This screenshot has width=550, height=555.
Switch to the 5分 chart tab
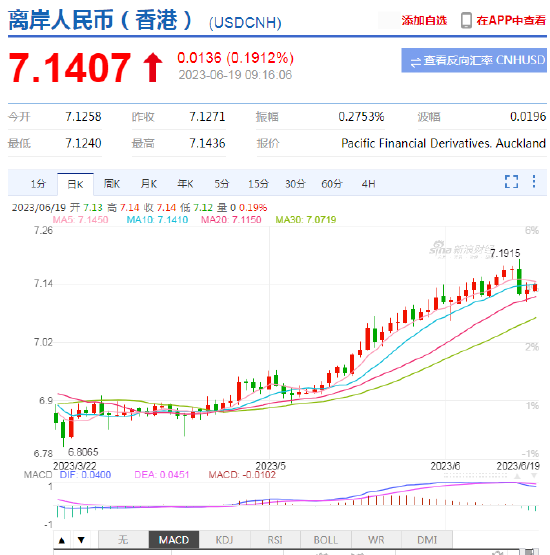(x=222, y=184)
